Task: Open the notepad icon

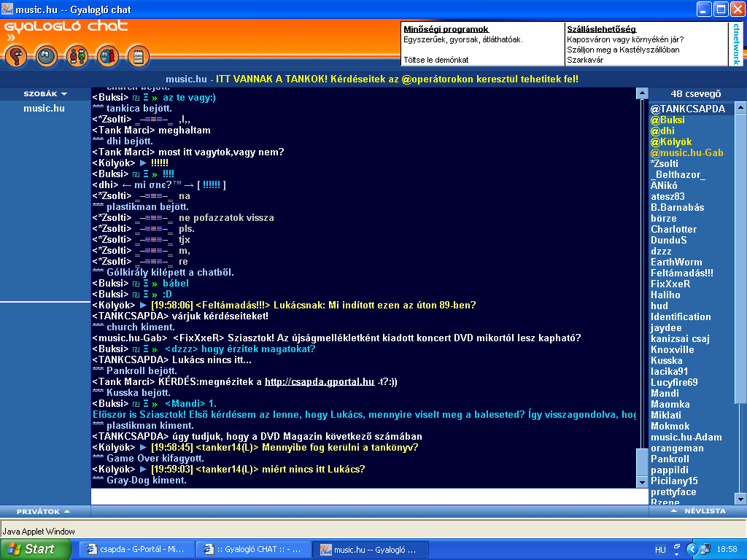Action: click(x=139, y=57)
